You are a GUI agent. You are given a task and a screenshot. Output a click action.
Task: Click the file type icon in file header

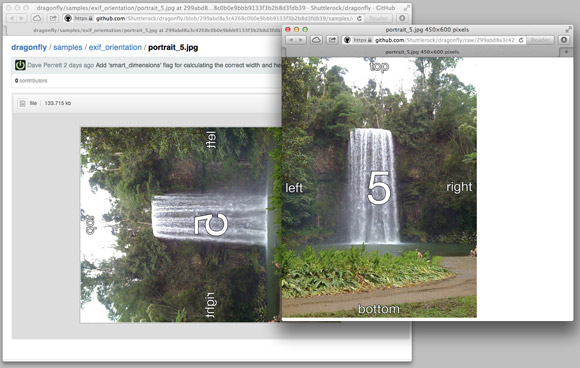coord(22,104)
